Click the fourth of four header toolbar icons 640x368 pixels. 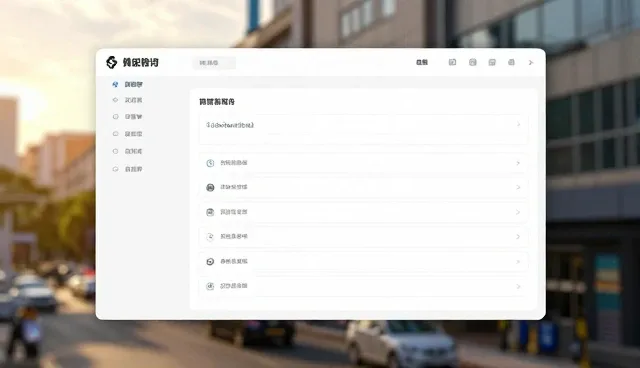click(x=511, y=62)
